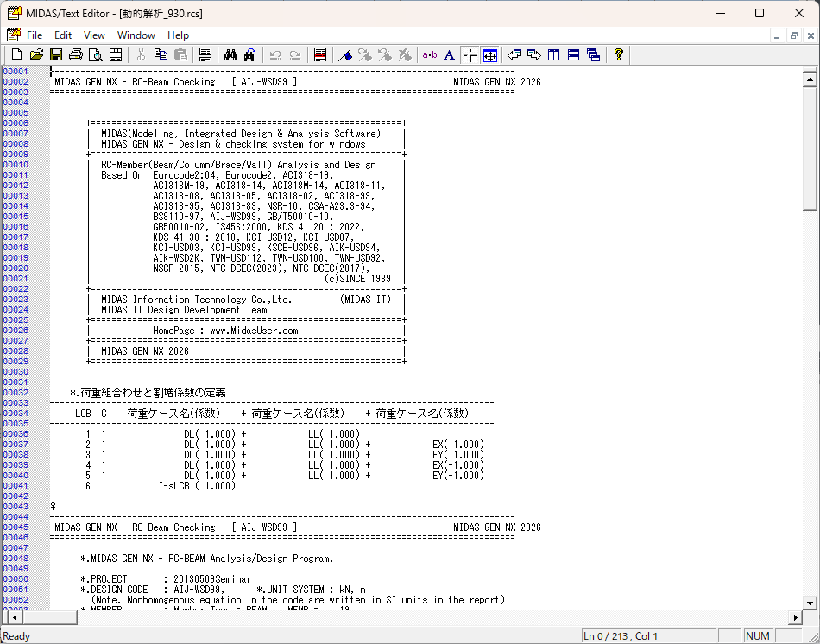This screenshot has height=644, width=820.
Task: Click the first greyed next-bookmark flag icon
Action: pyautogui.click(x=365, y=55)
